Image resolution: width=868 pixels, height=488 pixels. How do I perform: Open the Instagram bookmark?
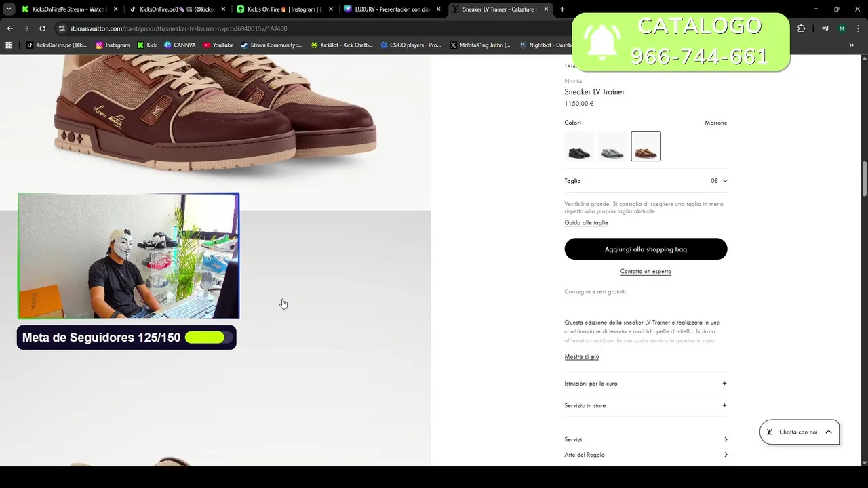tap(113, 45)
